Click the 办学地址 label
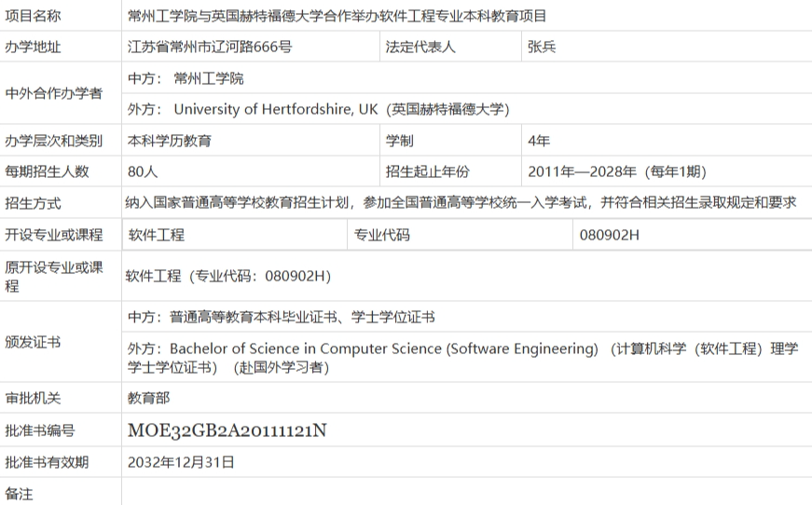 (x=34, y=48)
